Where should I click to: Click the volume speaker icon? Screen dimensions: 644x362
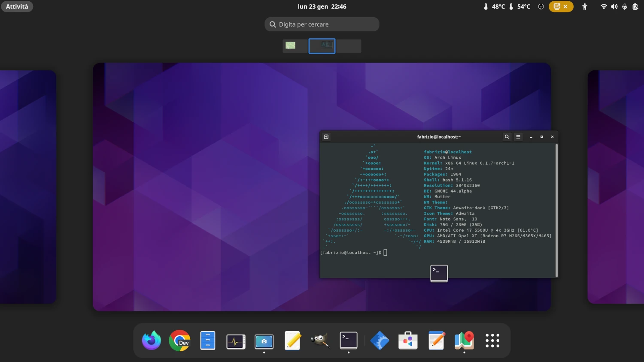(614, 6)
